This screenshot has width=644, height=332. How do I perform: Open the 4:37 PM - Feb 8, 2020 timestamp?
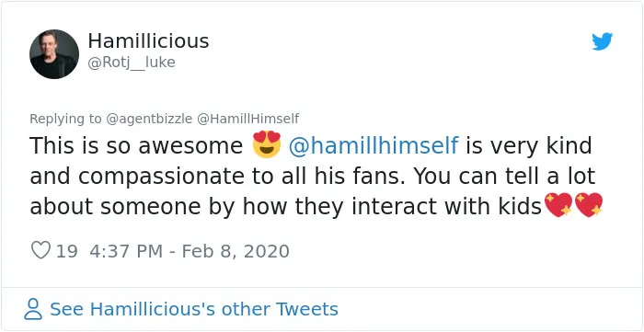(190, 251)
